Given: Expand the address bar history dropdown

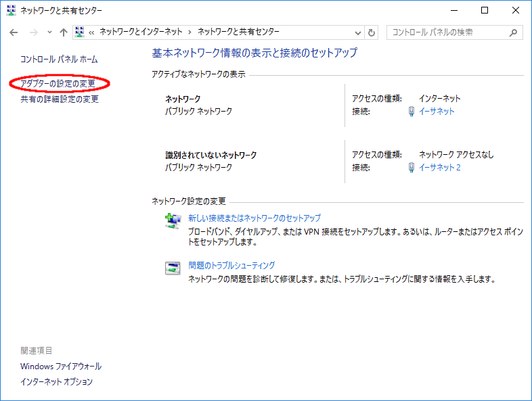Looking at the screenshot, I should click(358, 32).
